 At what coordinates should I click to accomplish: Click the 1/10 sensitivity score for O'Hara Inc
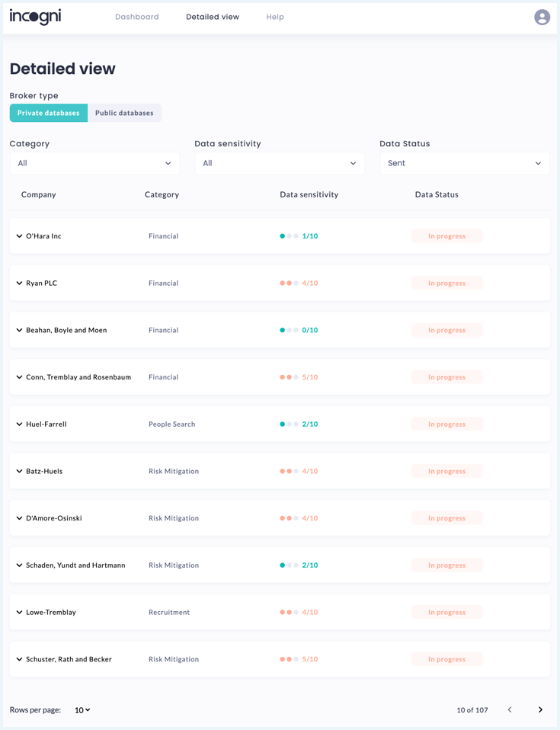click(x=310, y=236)
